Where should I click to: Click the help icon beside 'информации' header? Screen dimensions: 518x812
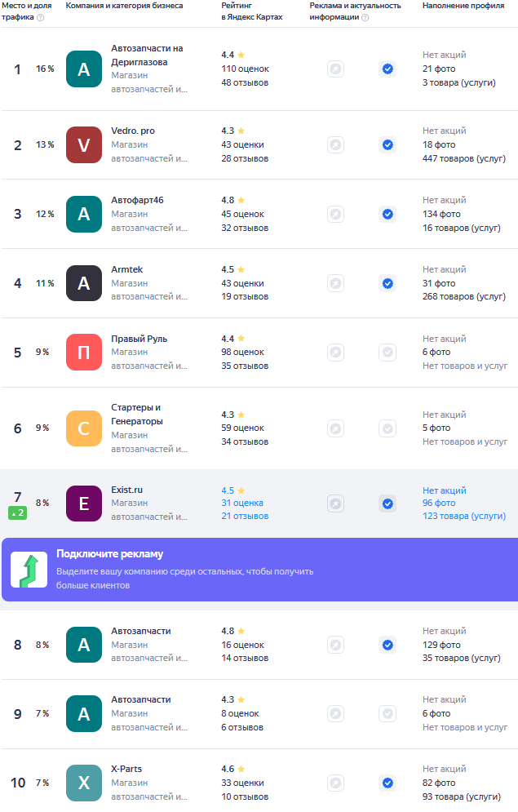365,17
